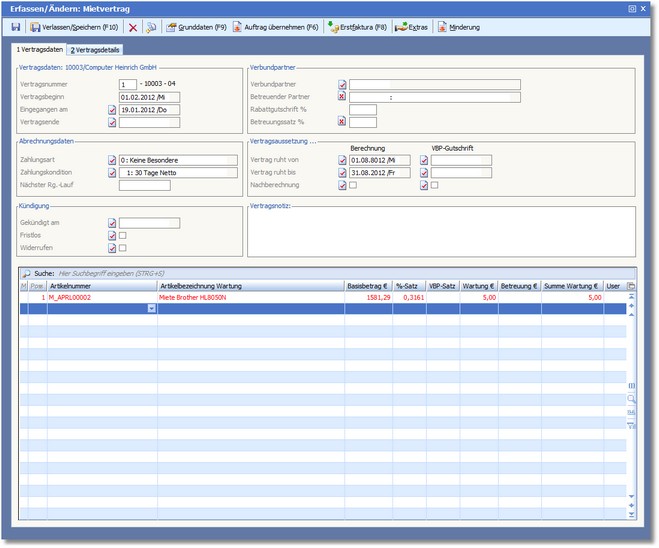This screenshot has width=659, height=548.
Task: Select the Vertragsdaten tab
Action: 38,49
